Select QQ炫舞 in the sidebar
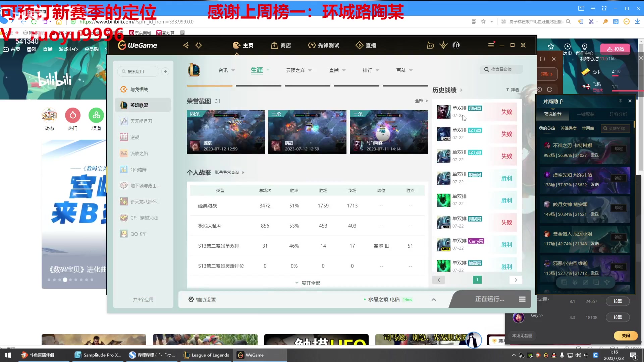 (143, 170)
